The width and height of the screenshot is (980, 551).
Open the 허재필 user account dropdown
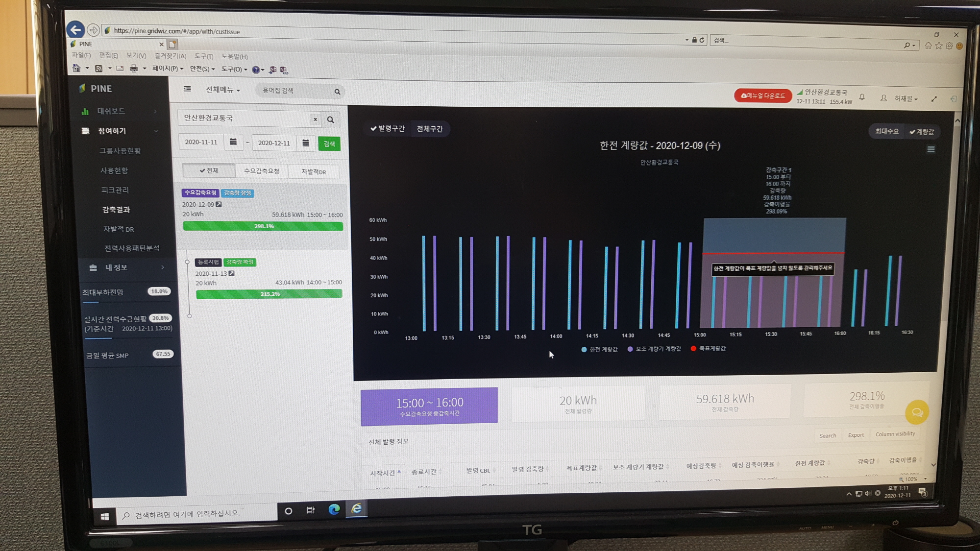tap(904, 98)
